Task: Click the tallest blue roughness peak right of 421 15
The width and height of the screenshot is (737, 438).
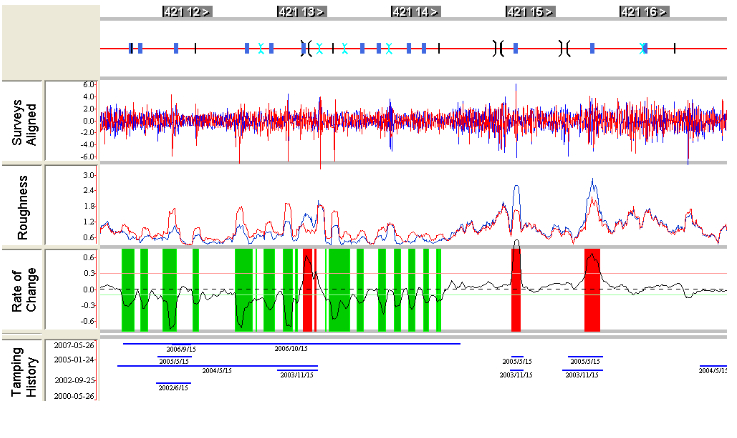Action: pos(593,180)
